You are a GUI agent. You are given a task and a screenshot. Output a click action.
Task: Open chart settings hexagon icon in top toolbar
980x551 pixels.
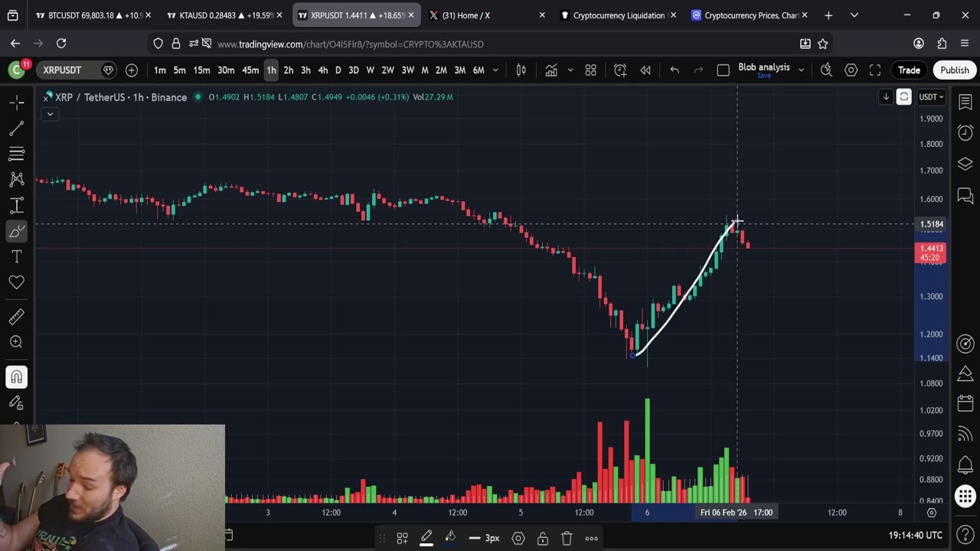(851, 70)
